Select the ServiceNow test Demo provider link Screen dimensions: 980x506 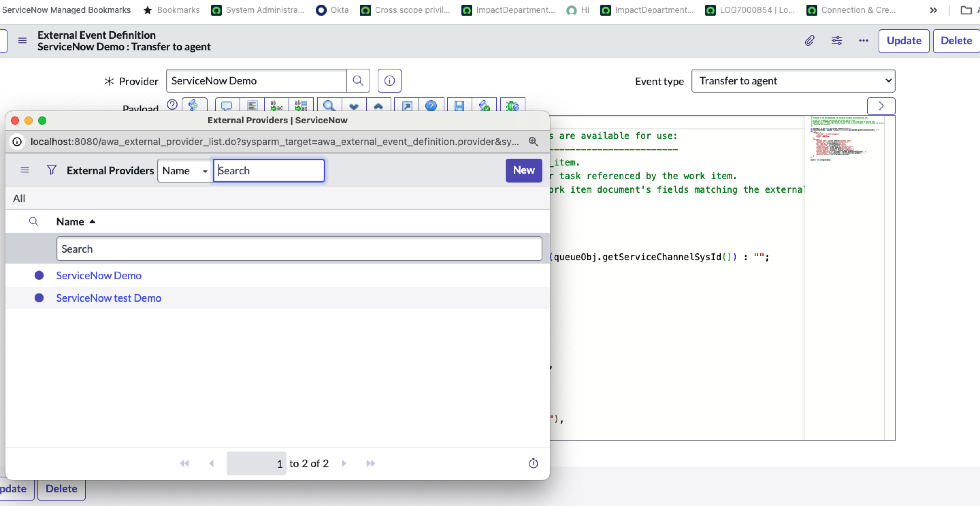point(109,298)
